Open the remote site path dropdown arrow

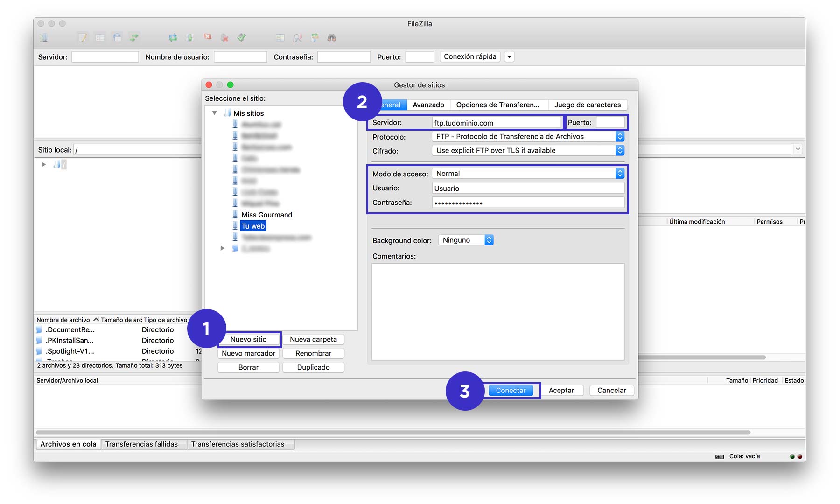pos(798,149)
